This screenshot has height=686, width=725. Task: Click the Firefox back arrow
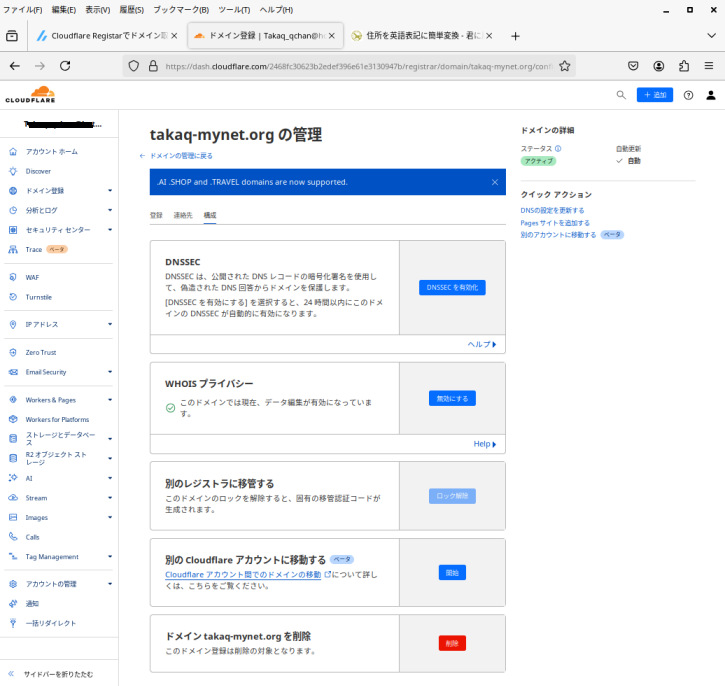(x=15, y=66)
